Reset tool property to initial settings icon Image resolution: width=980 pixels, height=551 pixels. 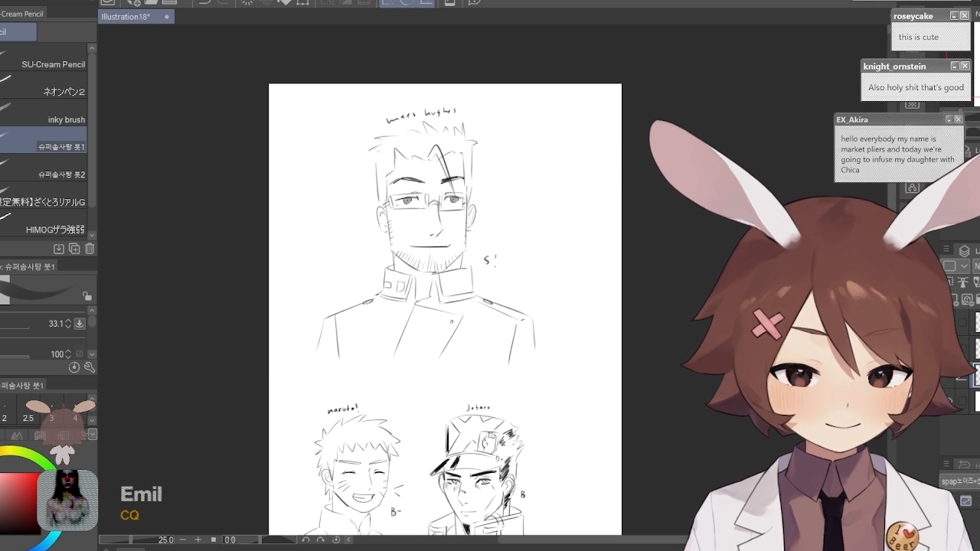click(x=74, y=367)
